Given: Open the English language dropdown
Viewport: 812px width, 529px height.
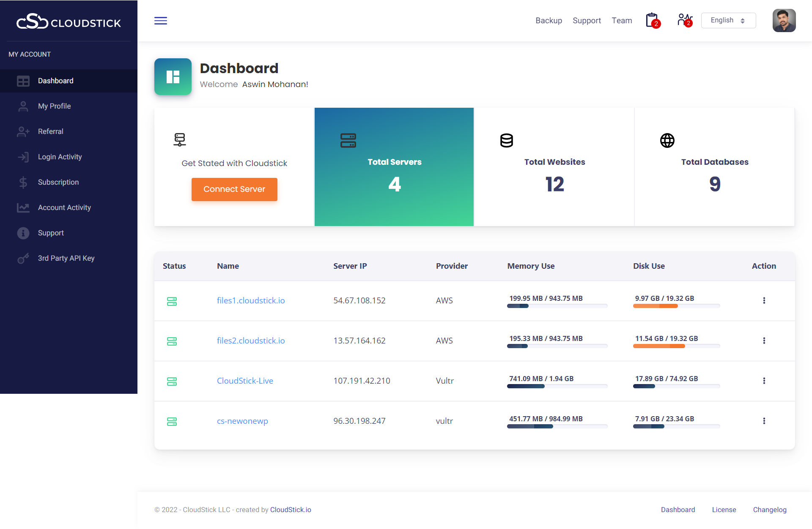Looking at the screenshot, I should [728, 21].
